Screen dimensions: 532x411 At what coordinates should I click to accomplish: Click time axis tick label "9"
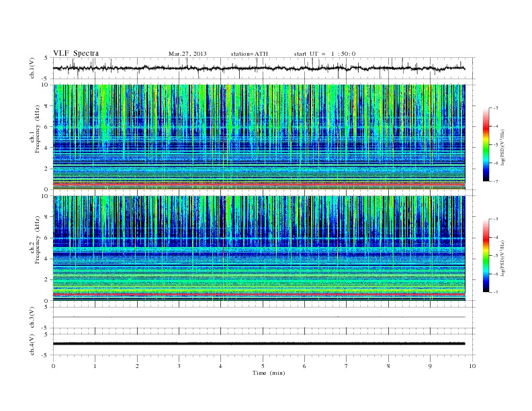click(430, 366)
